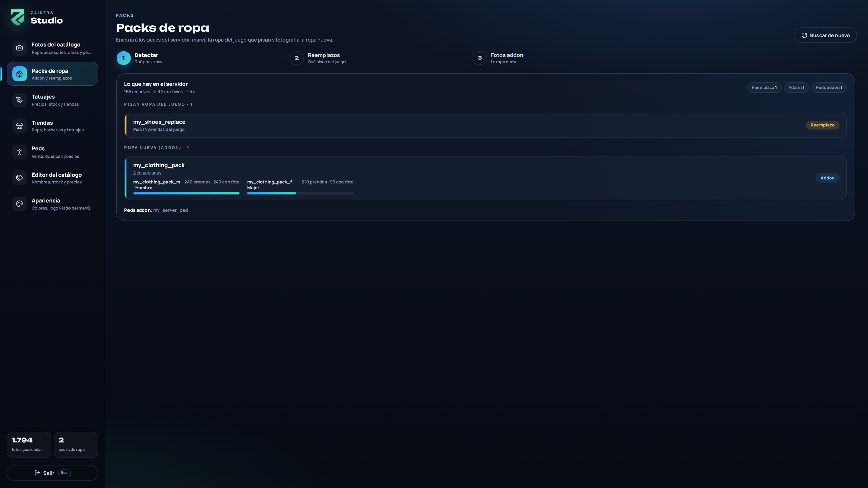
Task: Click the refresh icon in Buscar de nuevo
Action: [804, 35]
